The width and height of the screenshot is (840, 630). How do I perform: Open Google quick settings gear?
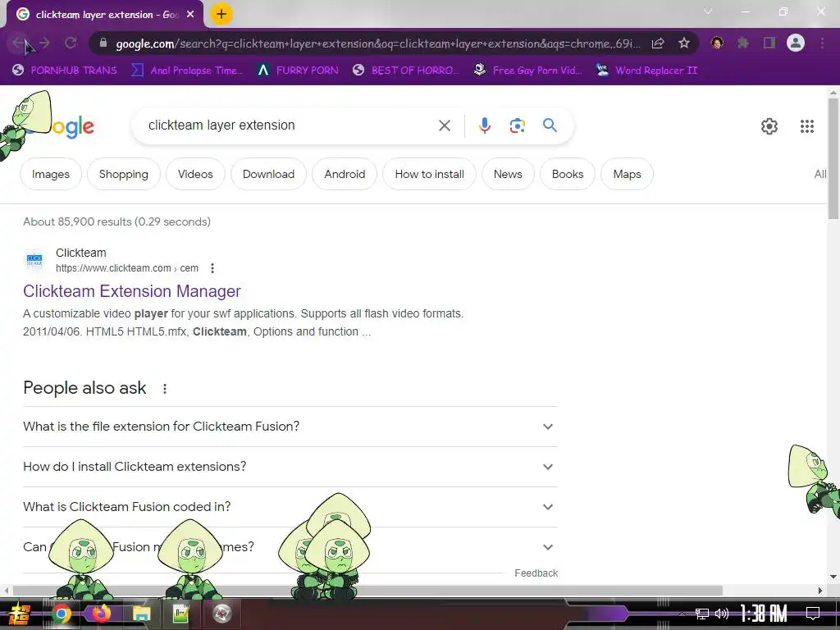point(769,126)
